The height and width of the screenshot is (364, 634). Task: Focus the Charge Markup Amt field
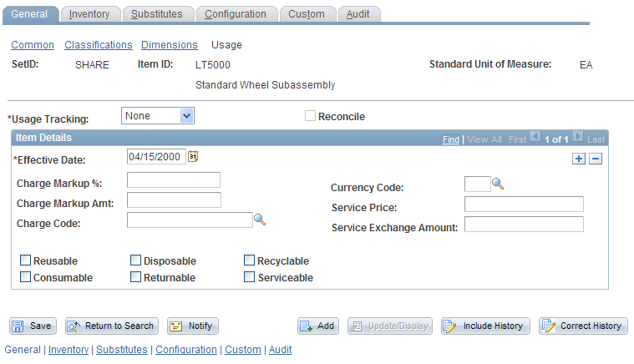(x=174, y=200)
